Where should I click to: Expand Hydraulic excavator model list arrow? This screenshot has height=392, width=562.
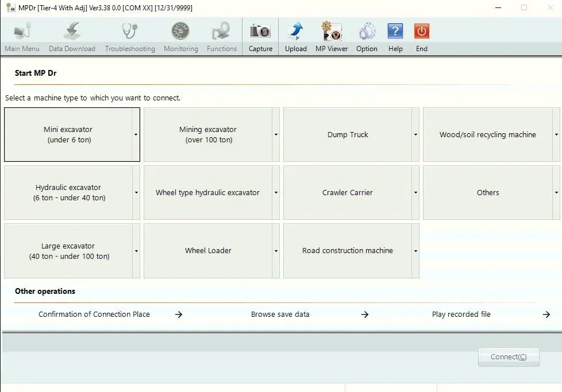pos(136,193)
